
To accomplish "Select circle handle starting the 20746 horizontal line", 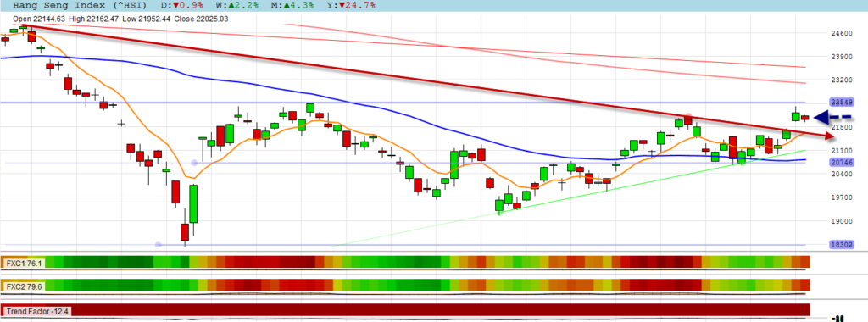I will (x=194, y=163).
